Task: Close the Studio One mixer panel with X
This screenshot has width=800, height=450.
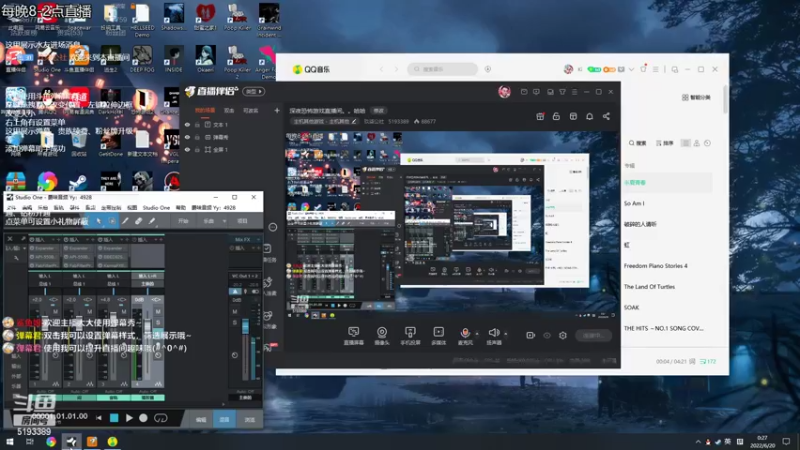Action: coord(10,239)
